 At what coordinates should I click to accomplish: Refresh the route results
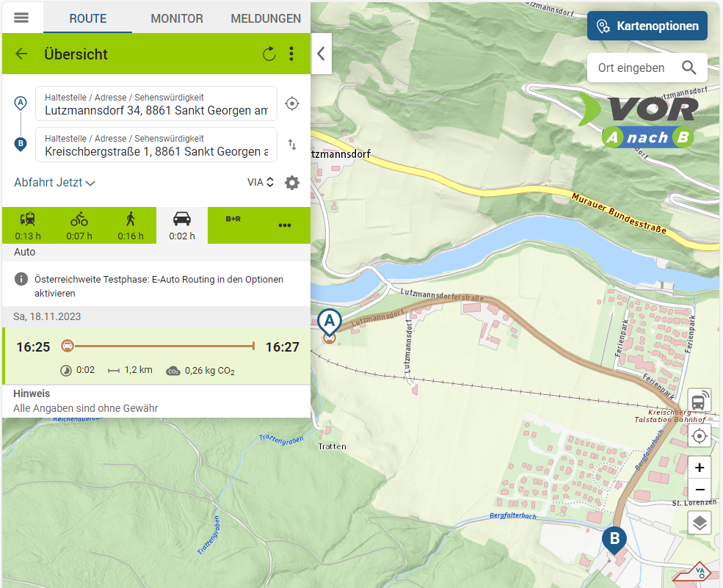[269, 54]
